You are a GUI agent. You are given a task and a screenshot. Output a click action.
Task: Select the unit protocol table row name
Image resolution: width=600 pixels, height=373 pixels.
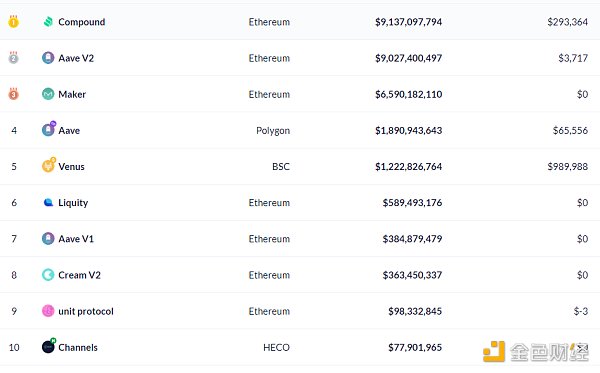coord(86,311)
